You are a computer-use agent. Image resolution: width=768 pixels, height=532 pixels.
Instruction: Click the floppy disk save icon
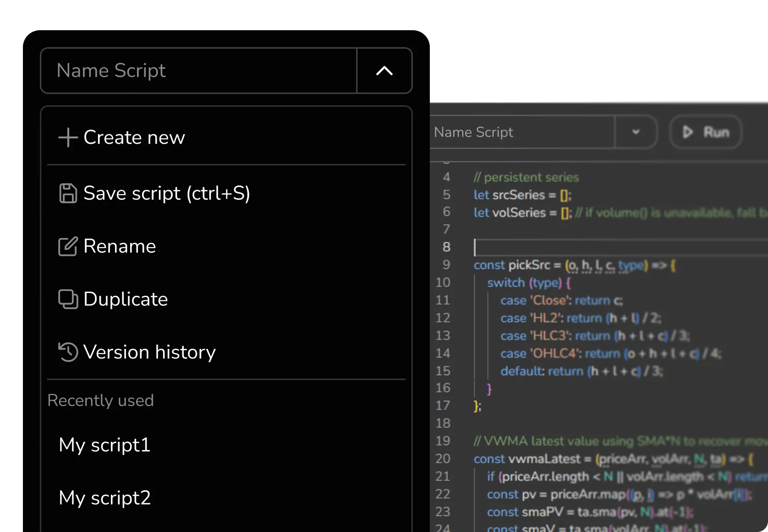tap(68, 193)
